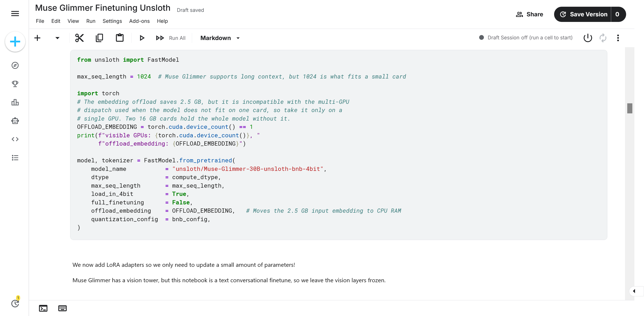
Task: Restart session with the refresh icon
Action: coord(603,38)
